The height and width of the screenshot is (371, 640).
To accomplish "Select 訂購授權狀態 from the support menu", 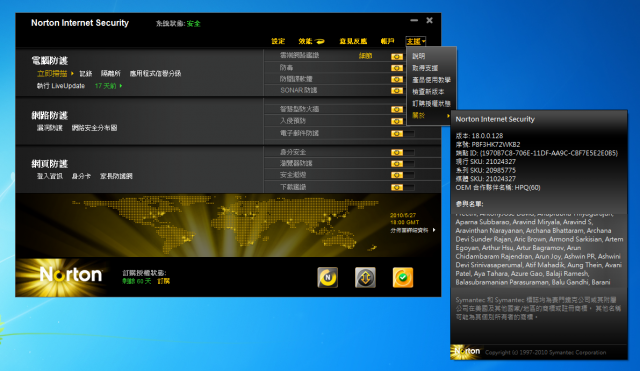I will point(431,104).
